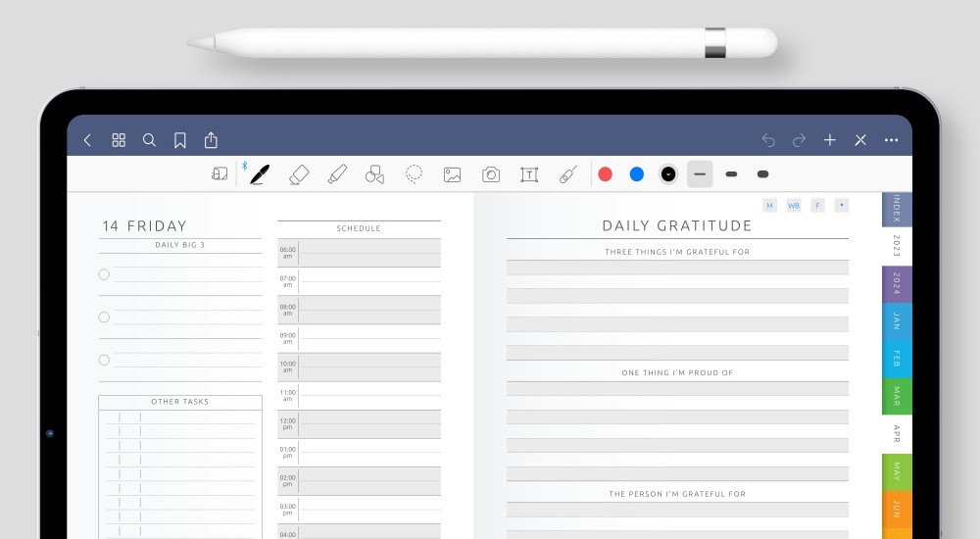The width and height of the screenshot is (980, 539).
Task: Select the Lasso selection tool
Action: pyautogui.click(x=414, y=174)
